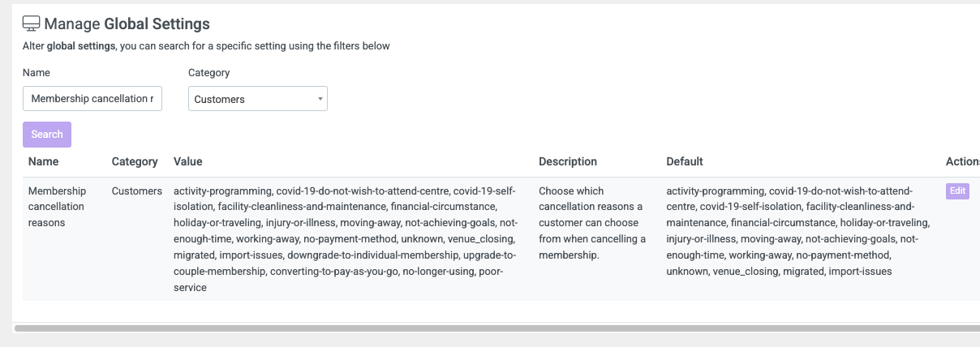Click the Manage Global Settings heading
980x347 pixels.
coord(127,24)
